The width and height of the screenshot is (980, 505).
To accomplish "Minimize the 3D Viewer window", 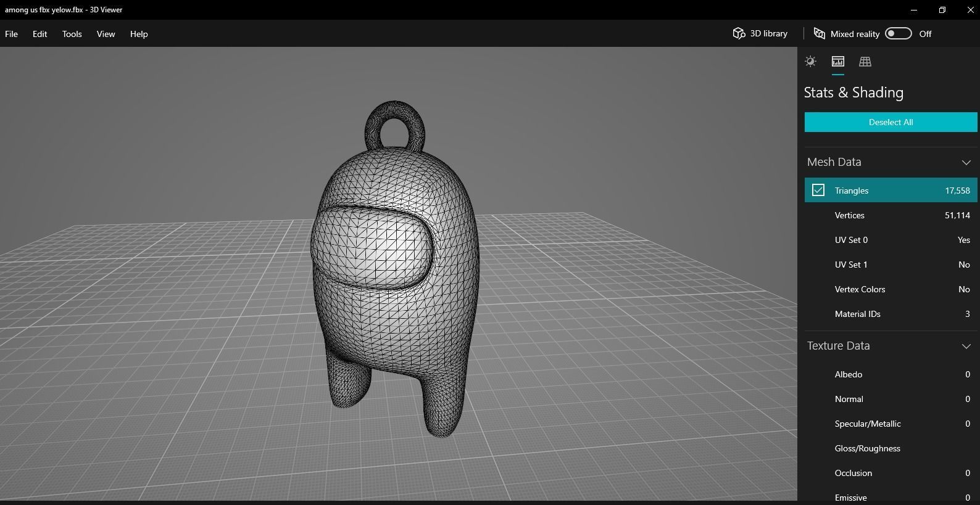I will pyautogui.click(x=914, y=10).
